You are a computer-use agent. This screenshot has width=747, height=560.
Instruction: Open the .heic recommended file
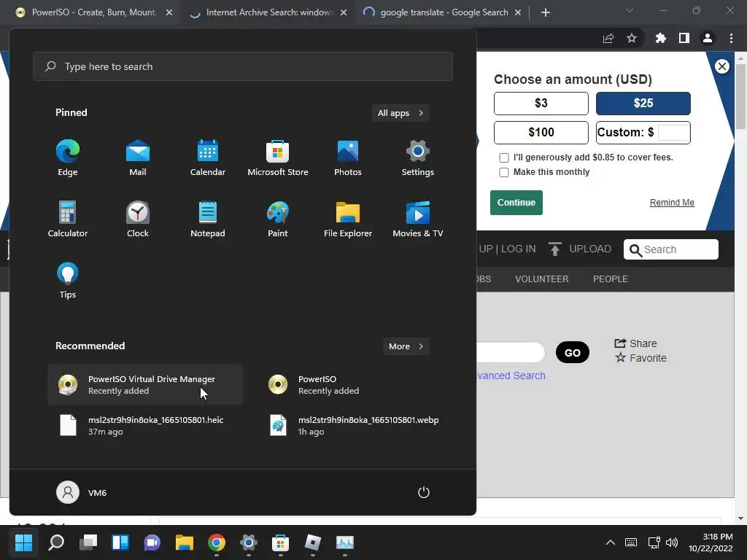coord(145,426)
